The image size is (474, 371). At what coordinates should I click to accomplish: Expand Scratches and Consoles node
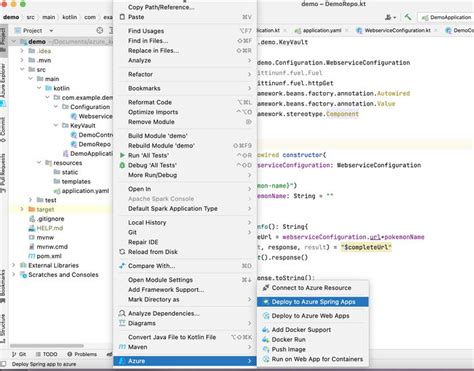point(14,275)
